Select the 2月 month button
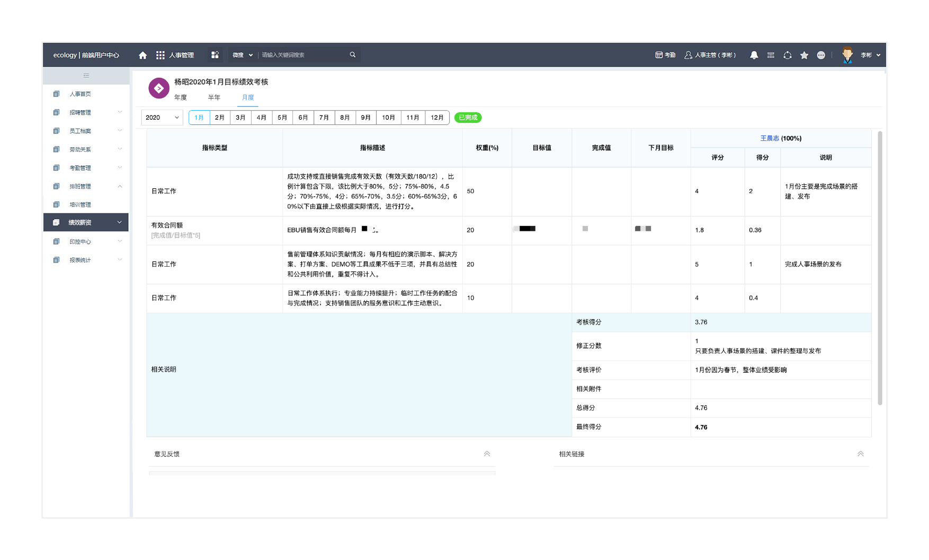Viewport: 929px width, 560px height. coord(220,118)
